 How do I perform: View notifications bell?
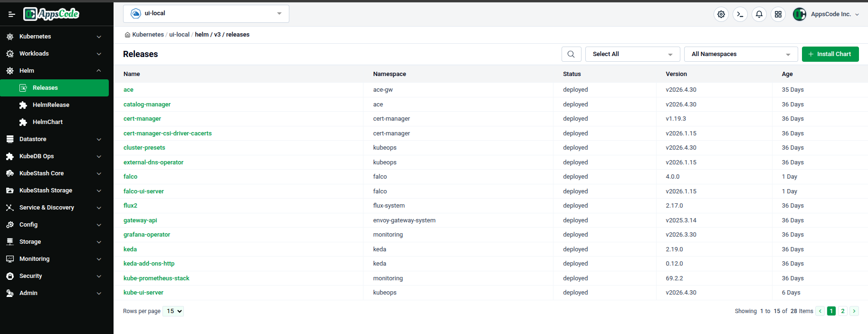(759, 14)
